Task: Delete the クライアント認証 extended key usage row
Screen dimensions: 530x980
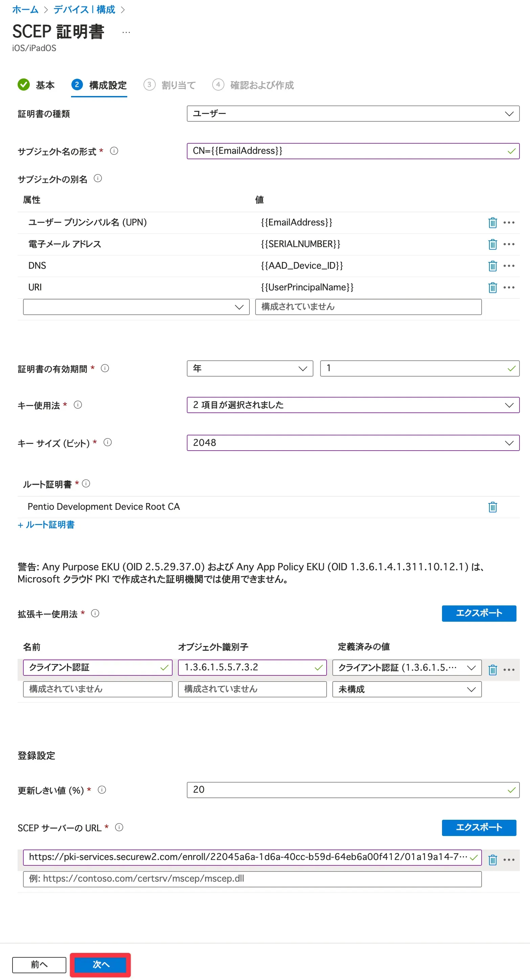Action: [x=492, y=669]
